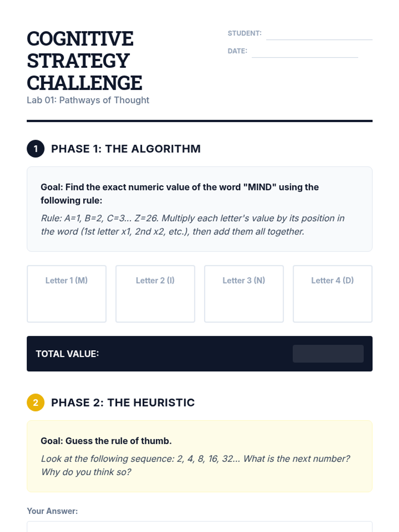
Task: Click the Lab 01: Pathways of Thought subtitle
Action: pyautogui.click(x=88, y=100)
